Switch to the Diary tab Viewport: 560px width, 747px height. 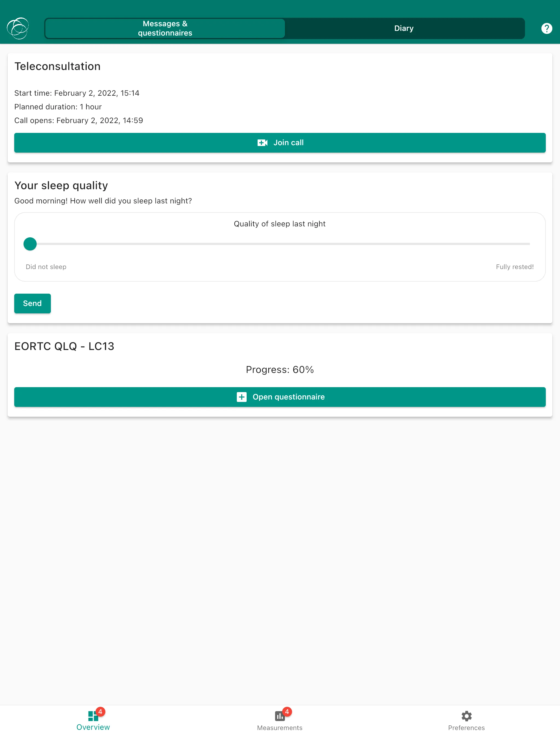click(404, 28)
